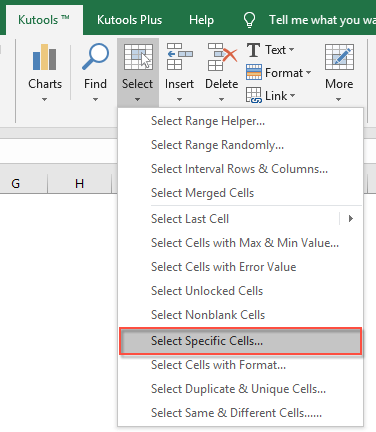376x432 pixels.
Task: Click the Delete rows icon
Action: pyautogui.click(x=222, y=57)
